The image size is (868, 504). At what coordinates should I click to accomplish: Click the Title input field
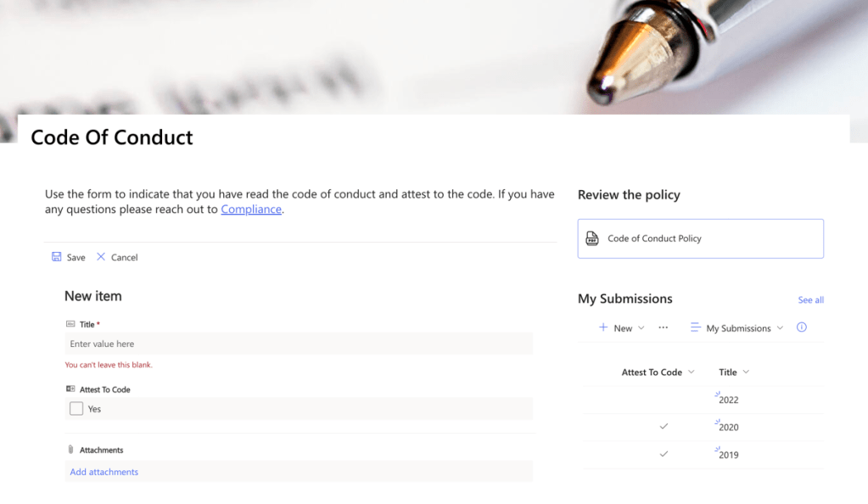(x=298, y=344)
